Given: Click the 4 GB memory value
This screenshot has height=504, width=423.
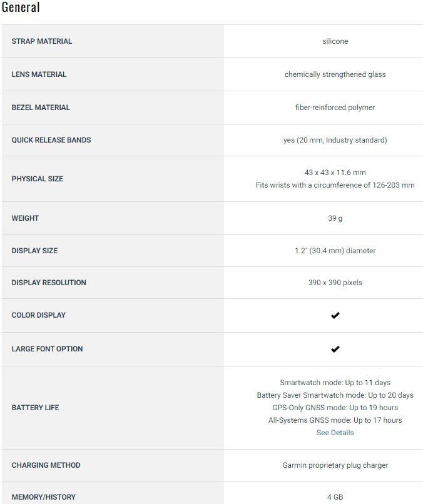Looking at the screenshot, I should (x=335, y=497).
